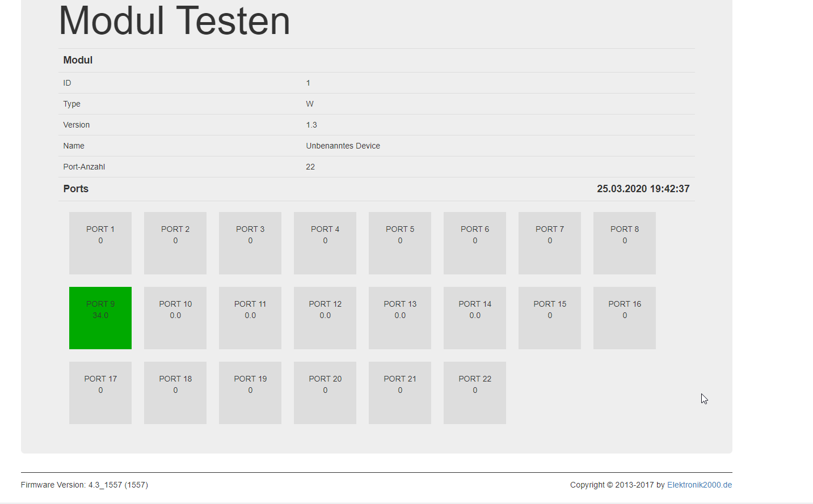This screenshot has height=504, width=813.
Task: Activate the PORT 16 tile
Action: [625, 318]
